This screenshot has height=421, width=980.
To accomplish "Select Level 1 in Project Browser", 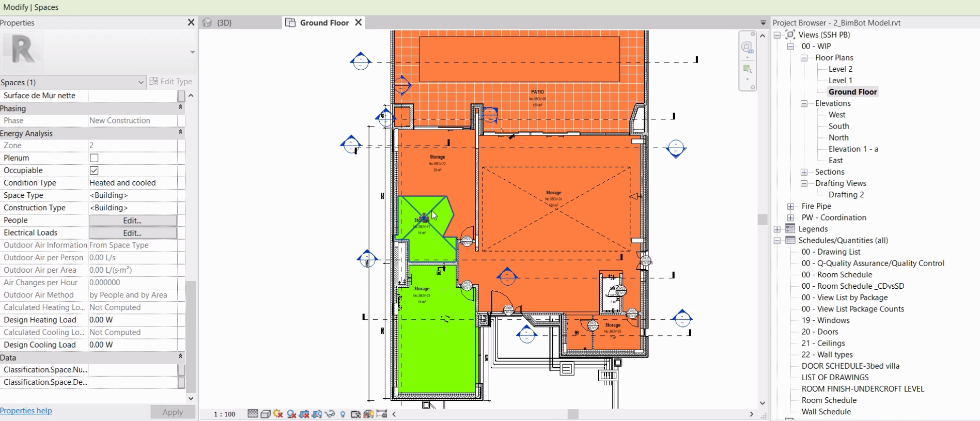I will click(841, 81).
